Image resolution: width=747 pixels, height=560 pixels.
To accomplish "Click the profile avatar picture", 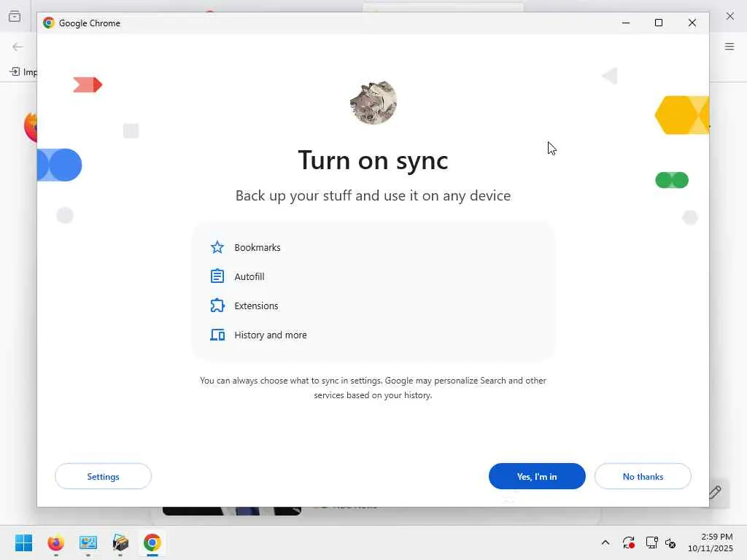I will (373, 102).
